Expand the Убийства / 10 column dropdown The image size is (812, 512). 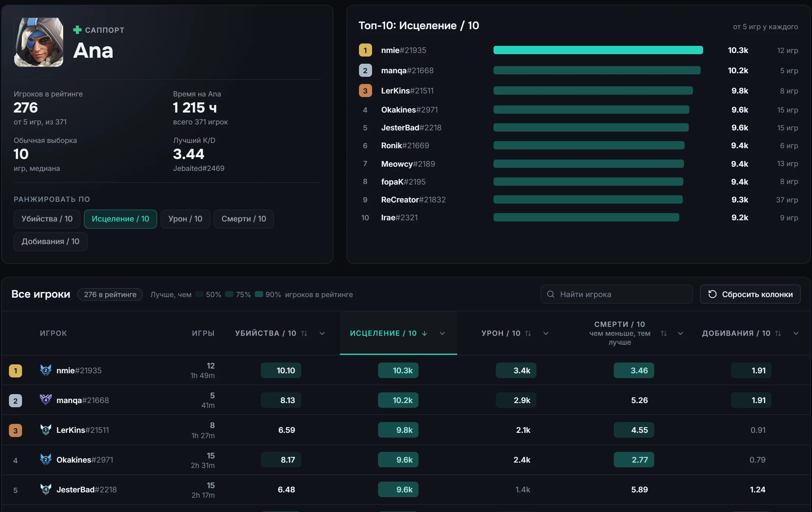(322, 333)
